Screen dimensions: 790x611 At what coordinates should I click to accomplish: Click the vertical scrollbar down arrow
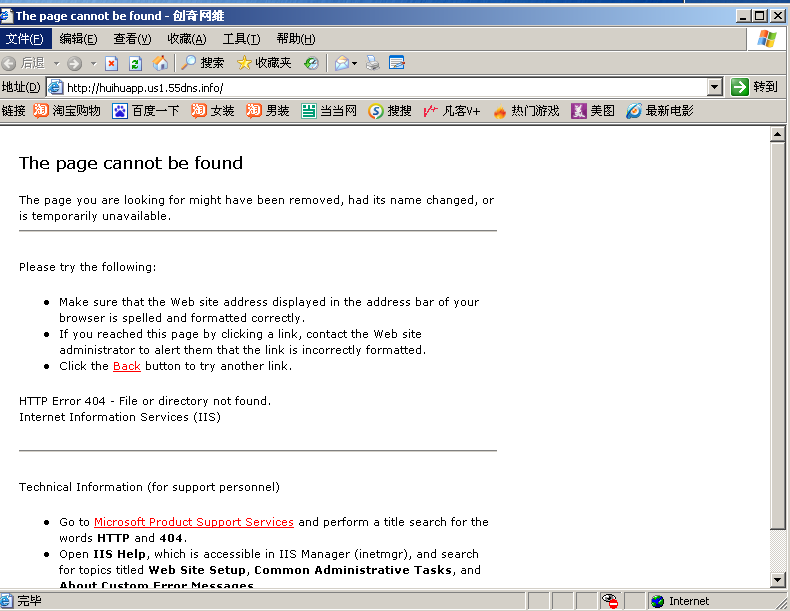point(778,580)
